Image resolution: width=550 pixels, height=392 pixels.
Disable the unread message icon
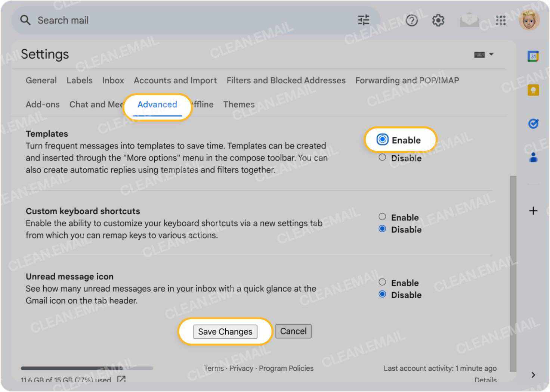point(382,294)
